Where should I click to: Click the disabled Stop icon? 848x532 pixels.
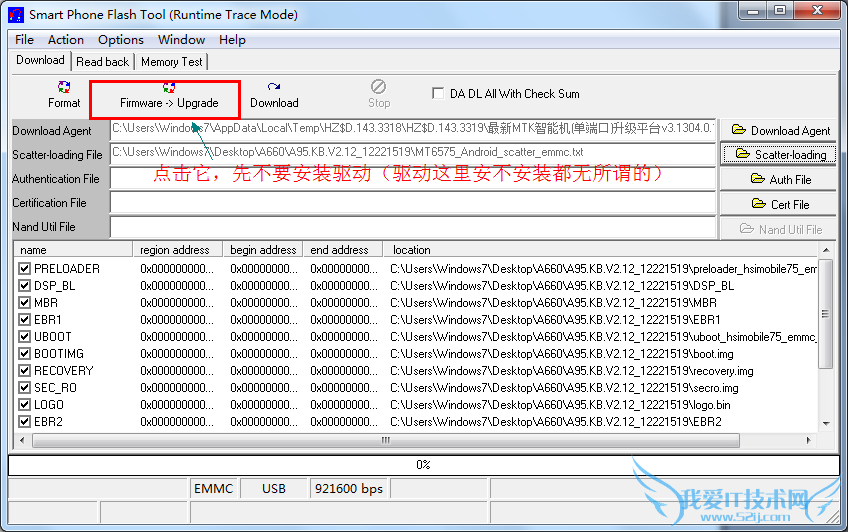click(x=379, y=87)
